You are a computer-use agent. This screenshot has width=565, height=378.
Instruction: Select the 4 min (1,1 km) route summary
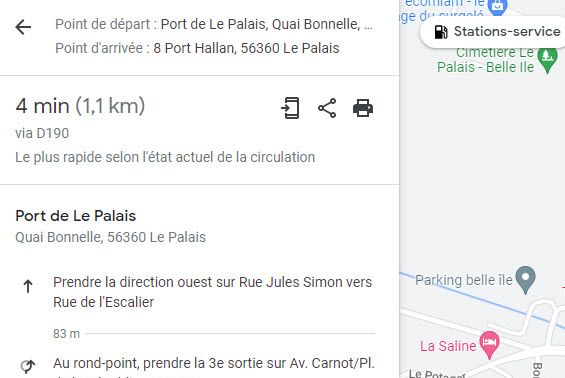(80, 106)
